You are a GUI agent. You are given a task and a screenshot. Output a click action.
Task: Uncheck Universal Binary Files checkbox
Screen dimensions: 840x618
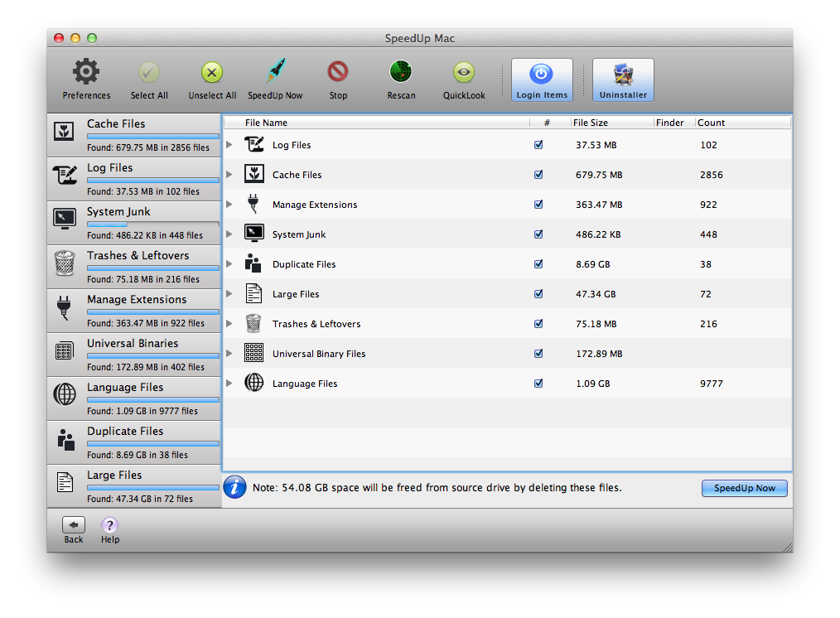[x=538, y=354]
